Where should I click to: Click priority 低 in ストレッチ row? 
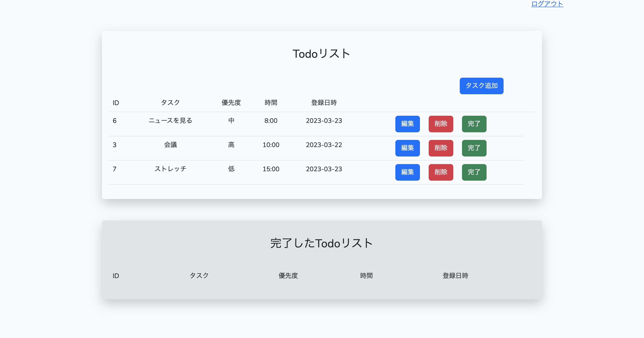pyautogui.click(x=231, y=169)
